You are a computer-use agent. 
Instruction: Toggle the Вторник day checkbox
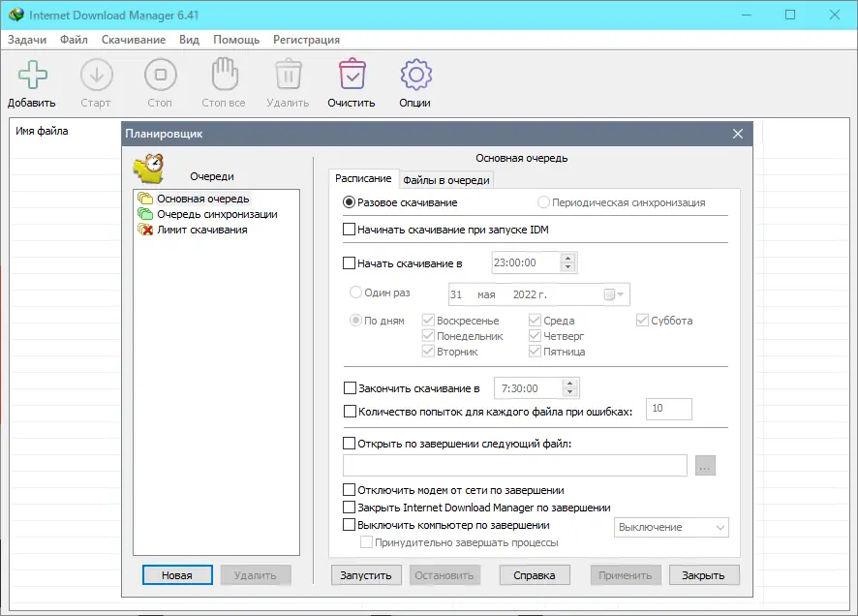point(428,352)
